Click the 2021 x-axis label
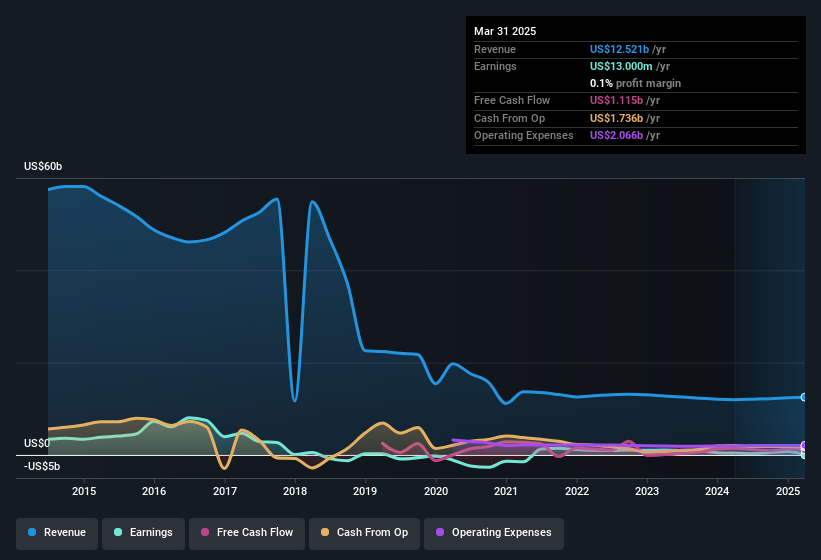This screenshot has height=560, width=821. point(506,491)
